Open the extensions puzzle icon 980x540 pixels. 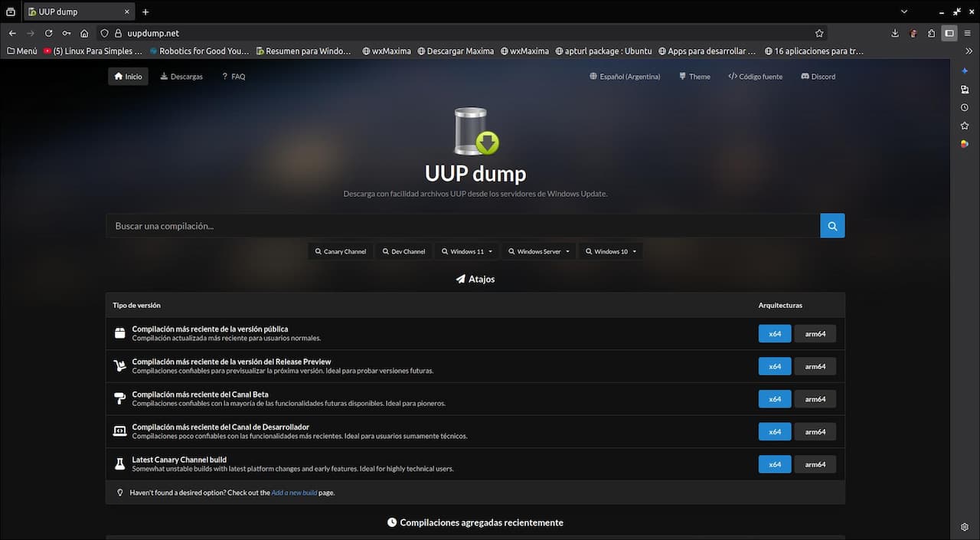[x=931, y=34]
